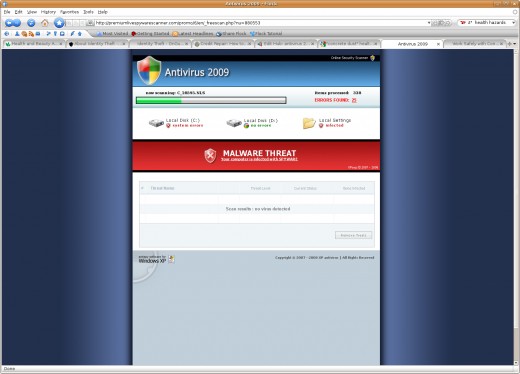Click the 'Threat Name' column header
This screenshot has height=374, width=520.
(x=162, y=188)
